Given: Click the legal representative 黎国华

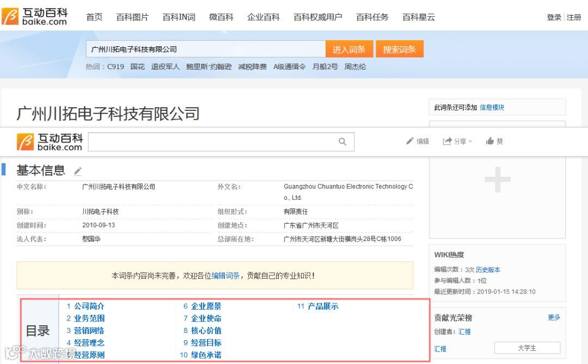Looking at the screenshot, I should pos(91,239).
